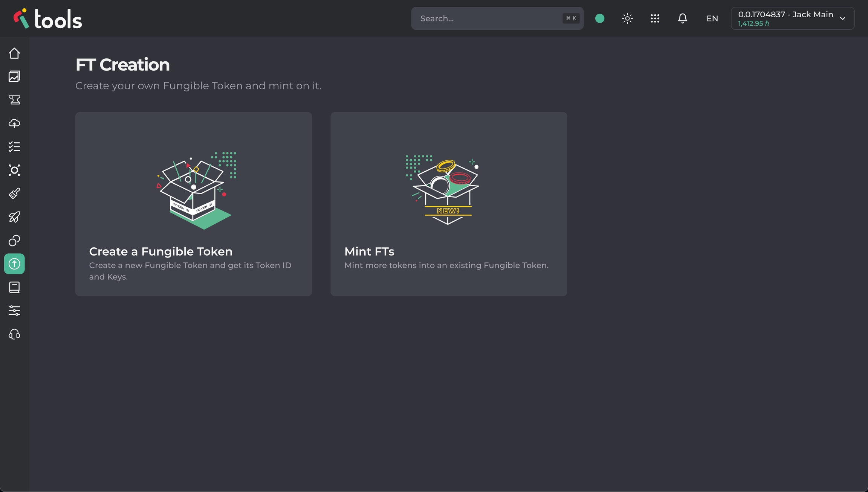
Task: Open the Home icon in sidebar
Action: click(14, 53)
